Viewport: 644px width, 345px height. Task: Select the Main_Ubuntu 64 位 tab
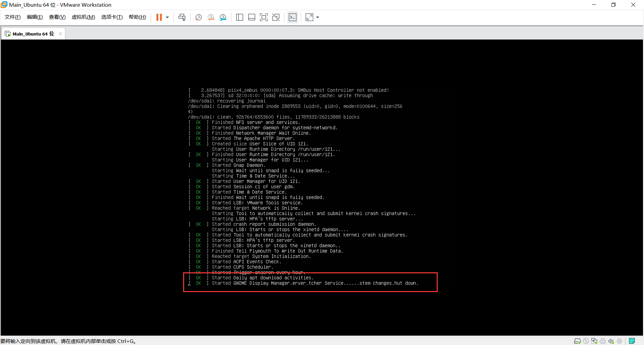[33, 34]
